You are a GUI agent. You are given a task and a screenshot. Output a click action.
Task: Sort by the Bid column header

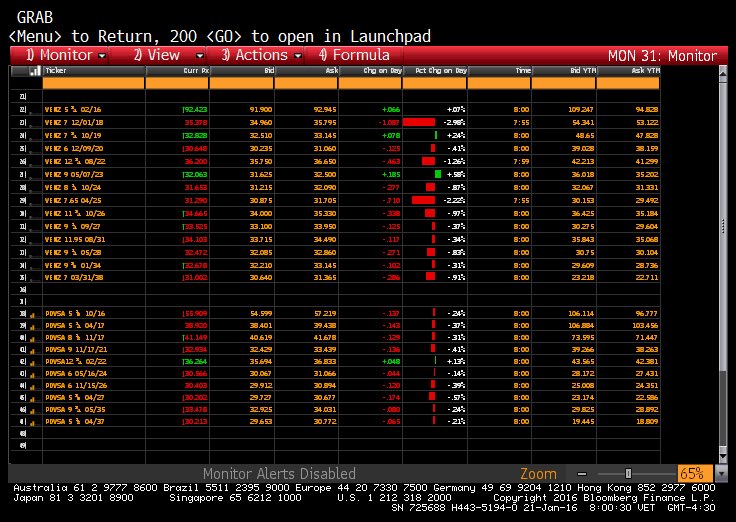(x=242, y=70)
